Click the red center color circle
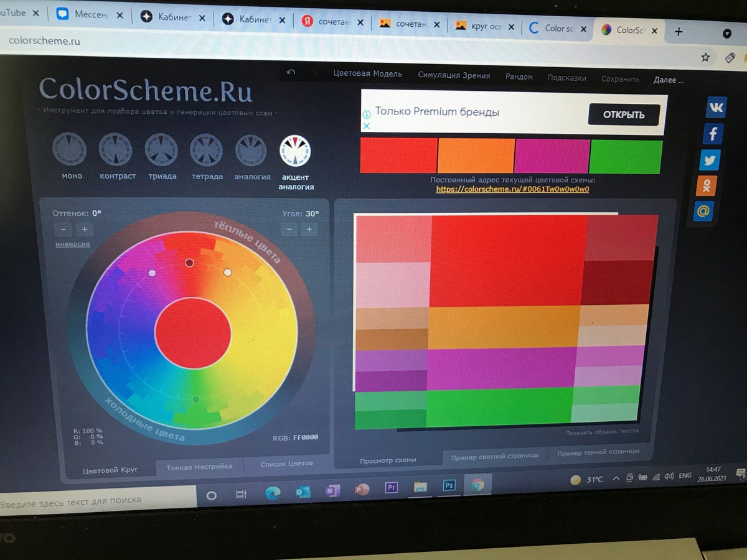 coord(193,334)
